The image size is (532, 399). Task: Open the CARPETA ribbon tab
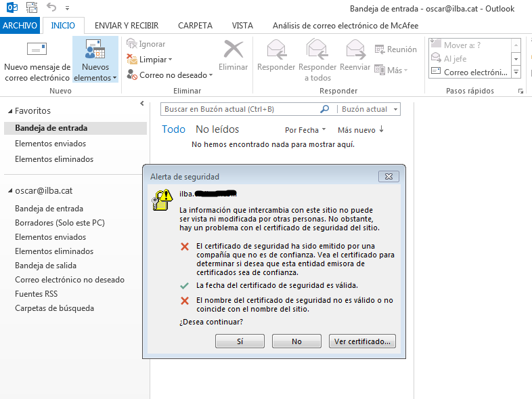coord(195,26)
